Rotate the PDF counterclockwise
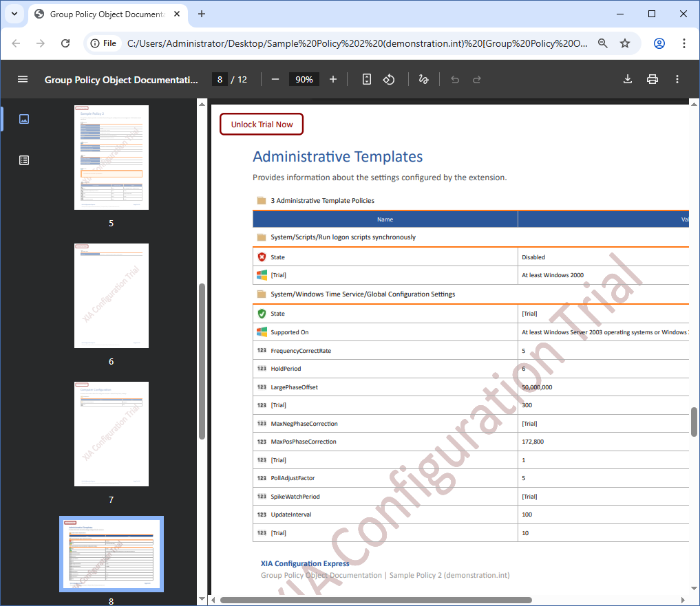Screen dimensions: 700x606 [x=389, y=79]
